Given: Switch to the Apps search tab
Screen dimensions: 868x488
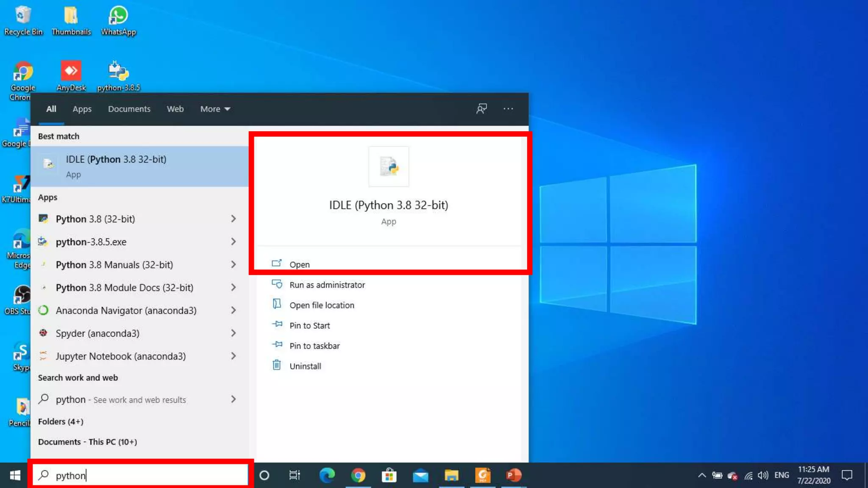Looking at the screenshot, I should point(82,109).
